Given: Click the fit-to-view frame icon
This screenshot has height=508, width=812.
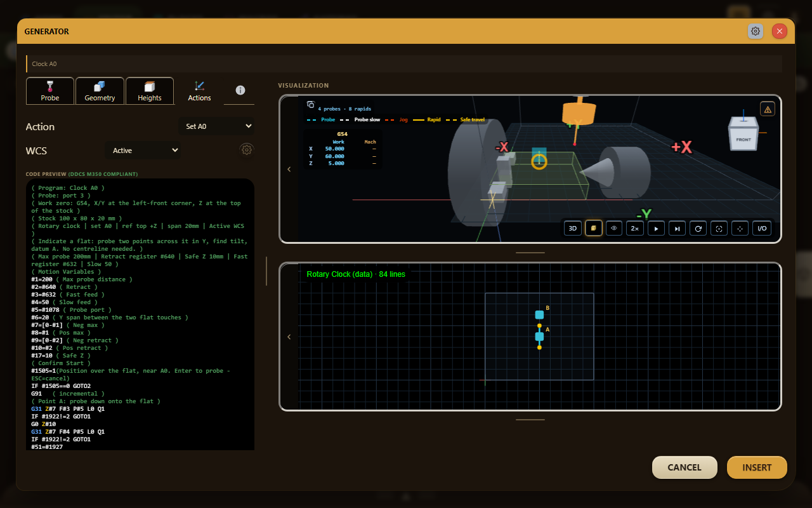Looking at the screenshot, I should pyautogui.click(x=719, y=228).
